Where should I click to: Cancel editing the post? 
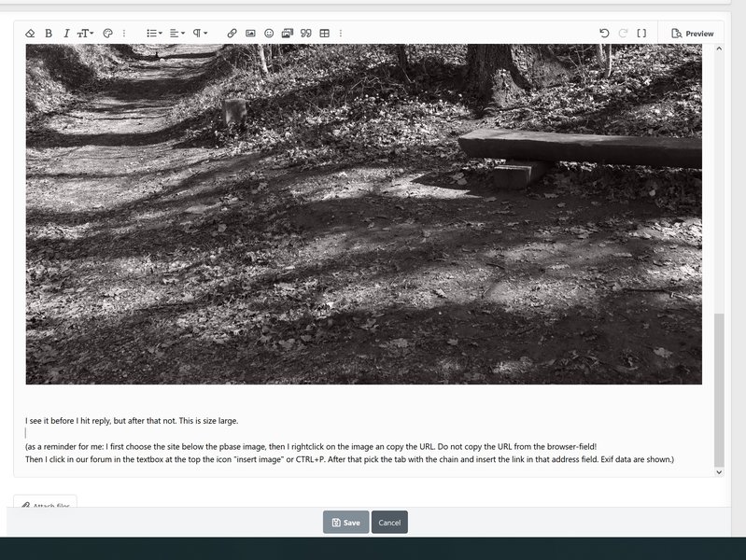pyautogui.click(x=389, y=523)
